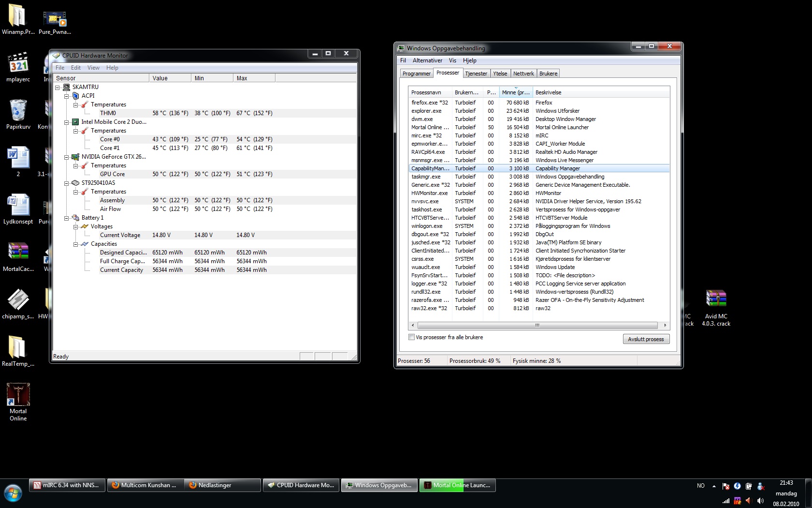Screen dimensions: 812x508
Task: Select the HWMonitor.exe process row
Action: (x=539, y=193)
